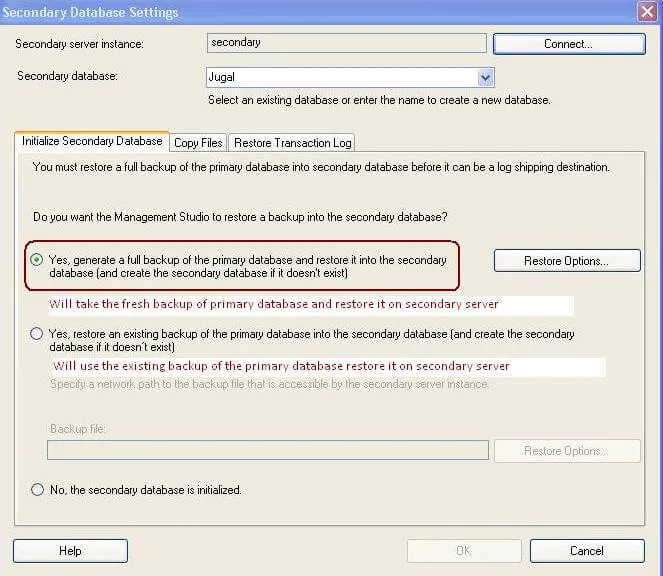Image resolution: width=663 pixels, height=576 pixels.
Task: Open the Secondary database dropdown arrow
Action: point(485,77)
